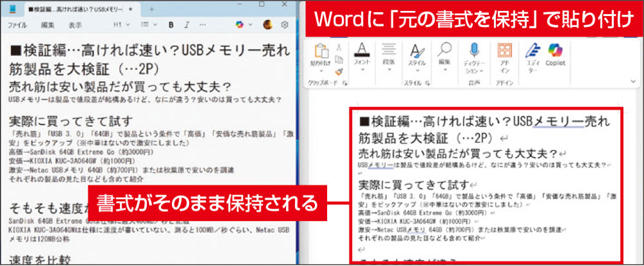Open Notepad's more formatting options ellipsis
The image size is (644, 266).
point(202,24)
